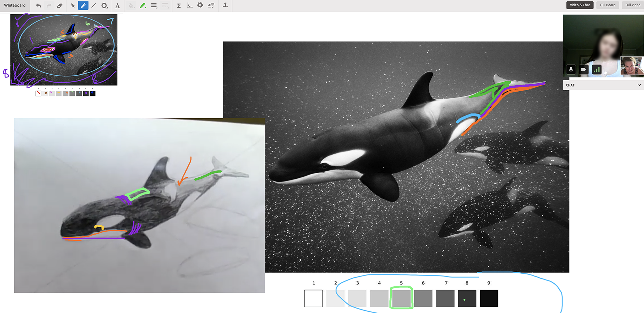Click the disabled paint bucket fill tool
This screenshot has width=644, height=313.
(x=131, y=5)
